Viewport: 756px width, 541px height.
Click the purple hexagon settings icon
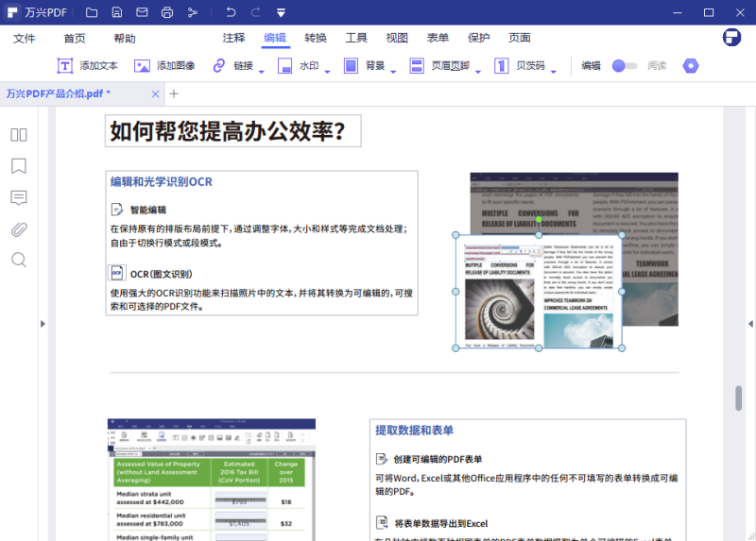click(x=691, y=65)
